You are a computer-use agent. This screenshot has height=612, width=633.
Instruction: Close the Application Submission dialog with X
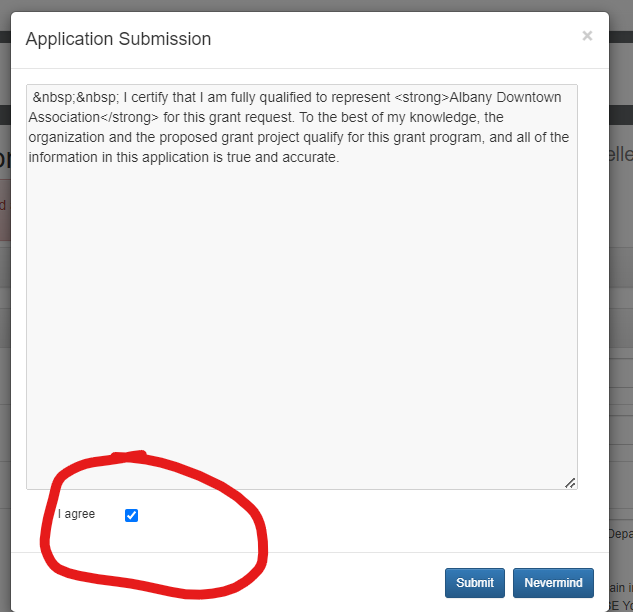[587, 36]
